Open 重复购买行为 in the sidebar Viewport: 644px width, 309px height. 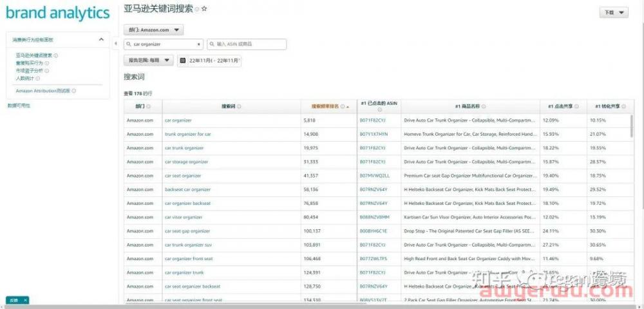pos(30,63)
